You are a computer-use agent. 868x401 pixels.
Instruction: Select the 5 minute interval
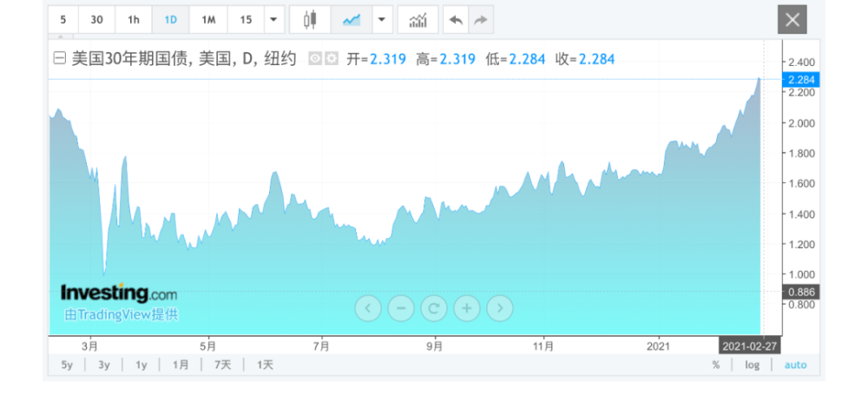pos(63,20)
